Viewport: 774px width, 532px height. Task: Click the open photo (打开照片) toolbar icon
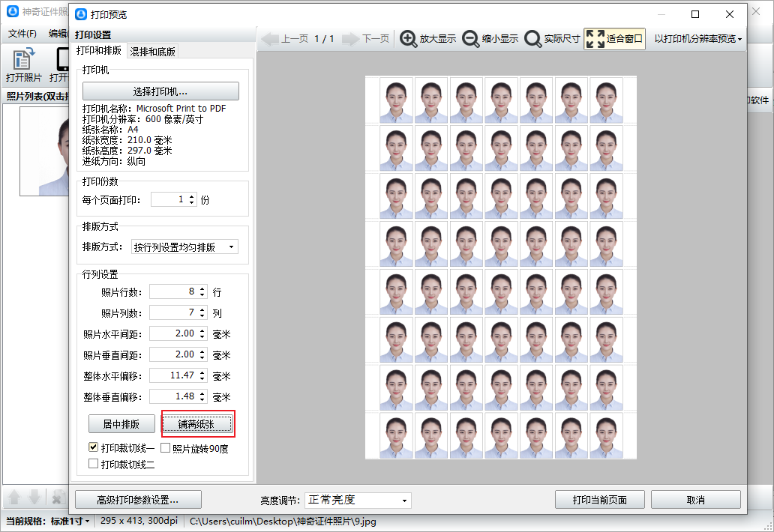coord(23,59)
